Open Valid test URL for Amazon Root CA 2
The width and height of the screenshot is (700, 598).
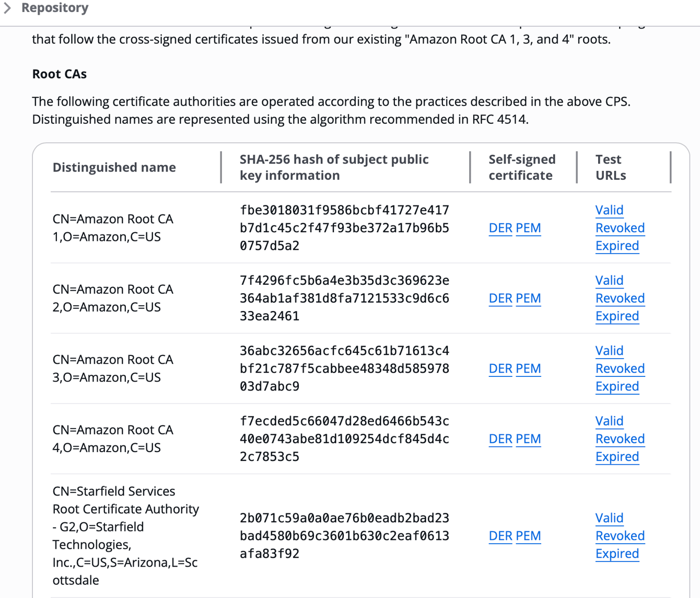609,280
